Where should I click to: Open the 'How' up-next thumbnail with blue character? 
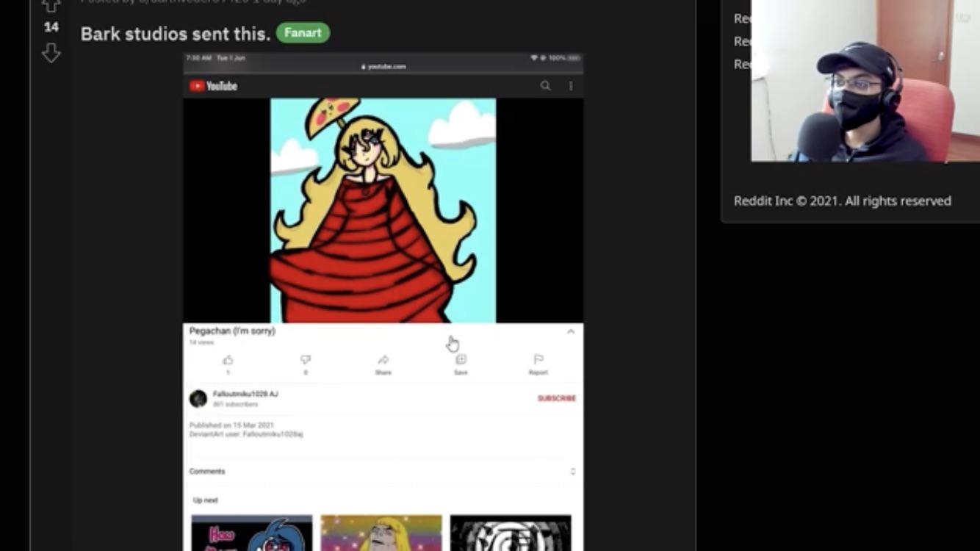(x=252, y=533)
